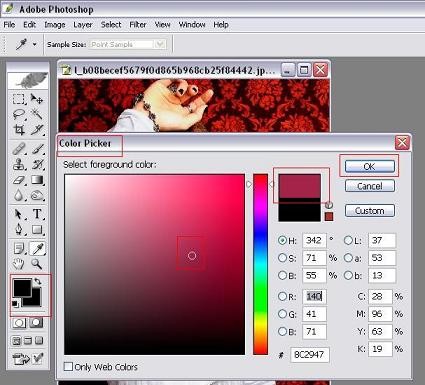Open the Image menu
The height and width of the screenshot is (385, 425).
pyautogui.click(x=55, y=25)
